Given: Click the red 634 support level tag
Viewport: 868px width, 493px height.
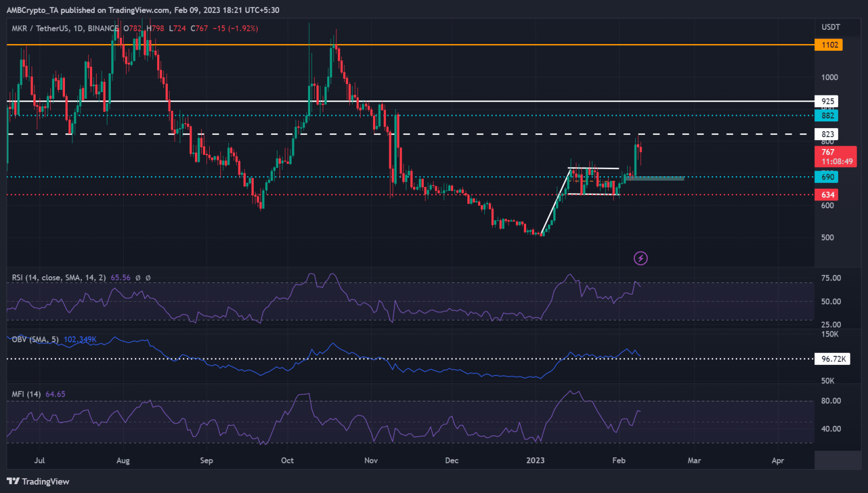Looking at the screenshot, I should click(x=827, y=195).
